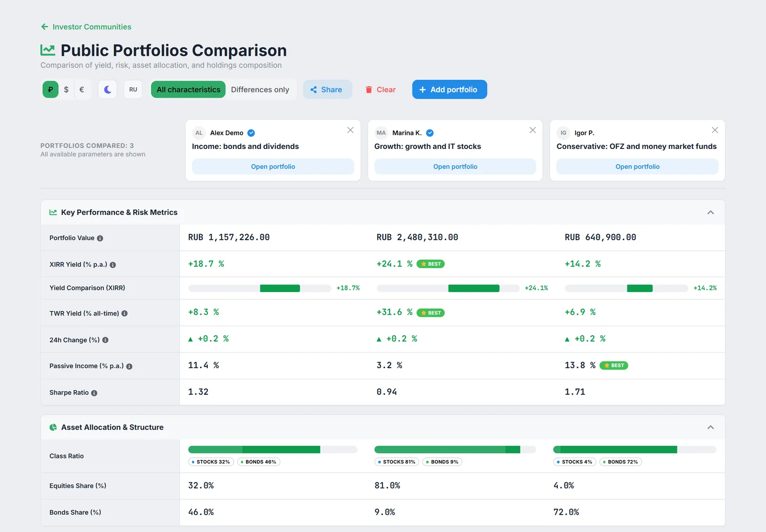
Task: Show All characteristics view
Action: coord(188,90)
